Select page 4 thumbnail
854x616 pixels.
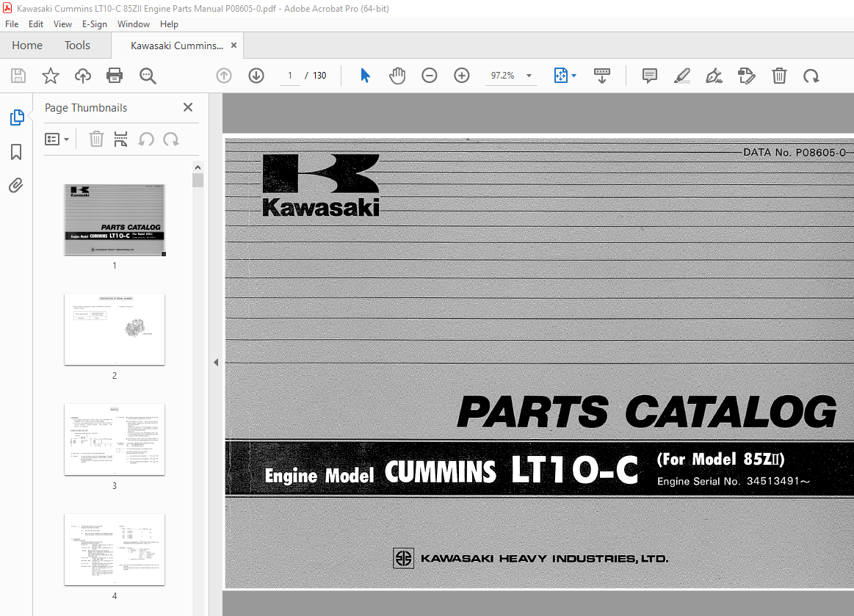click(x=115, y=549)
